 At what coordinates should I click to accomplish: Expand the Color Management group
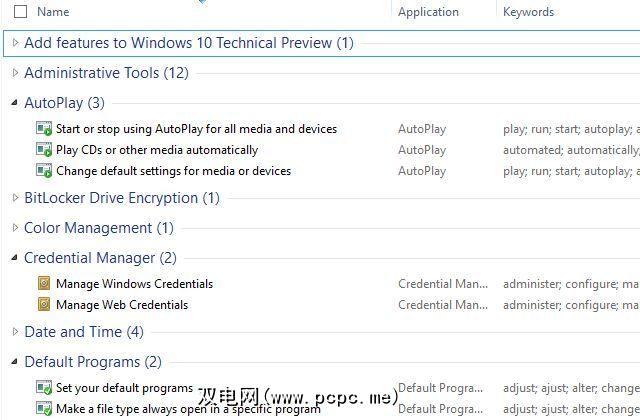pyautogui.click(x=15, y=228)
